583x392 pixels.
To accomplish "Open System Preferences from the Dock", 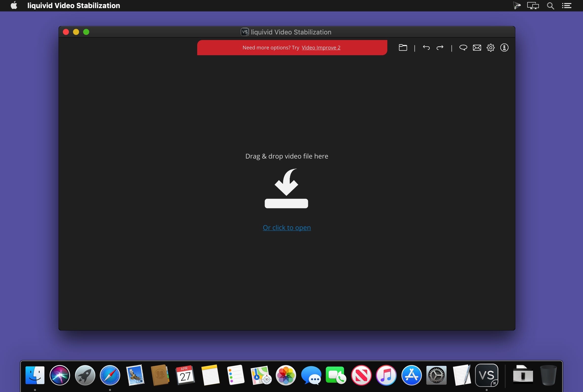I will [436, 375].
